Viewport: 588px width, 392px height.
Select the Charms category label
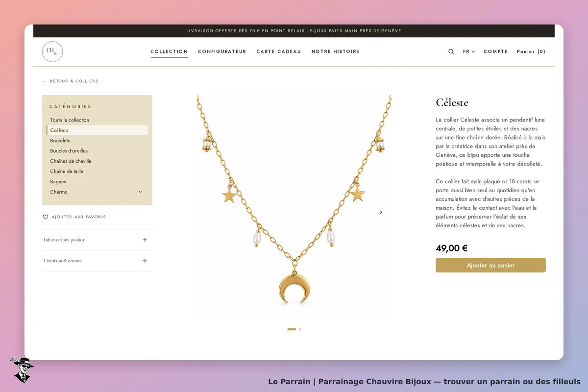pyautogui.click(x=58, y=192)
